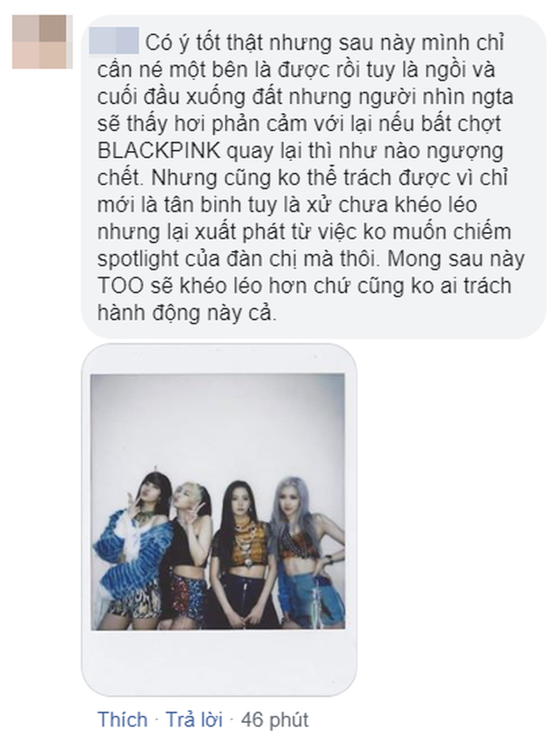Image resolution: width=560 pixels, height=751 pixels.
Task: Reply to the comment via Trả lời
Action: point(194,719)
